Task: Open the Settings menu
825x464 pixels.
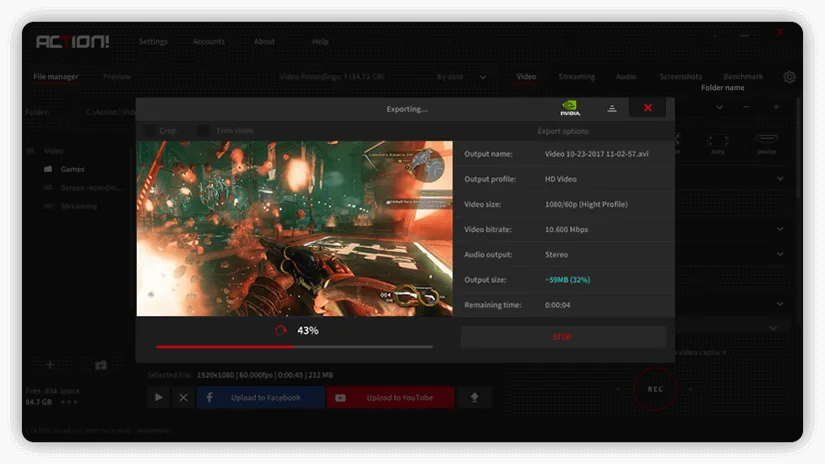Action: 153,42
